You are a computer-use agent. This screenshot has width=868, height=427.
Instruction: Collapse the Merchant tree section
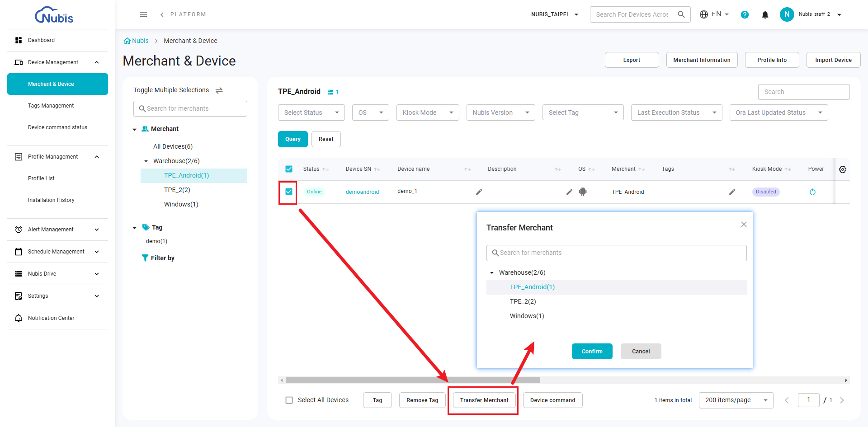134,130
